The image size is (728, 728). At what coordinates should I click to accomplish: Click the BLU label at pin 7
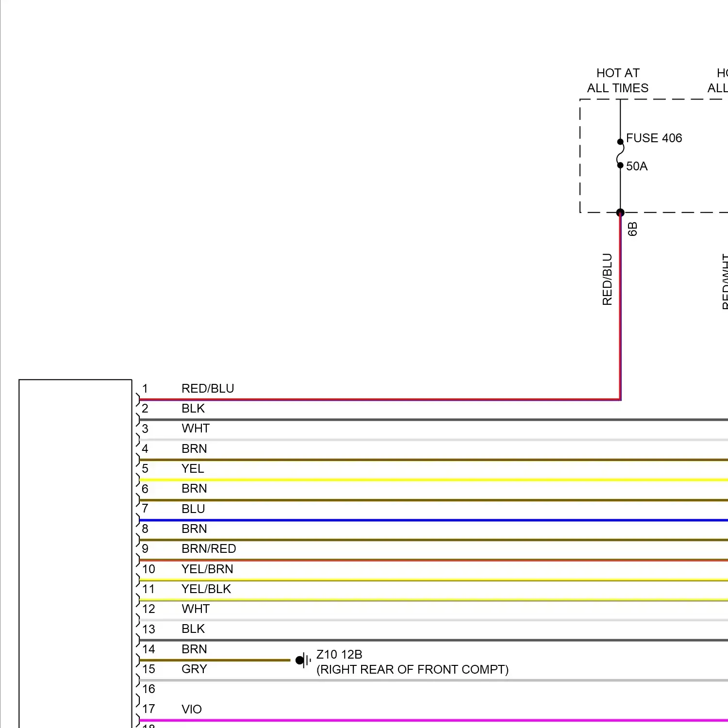tap(193, 509)
